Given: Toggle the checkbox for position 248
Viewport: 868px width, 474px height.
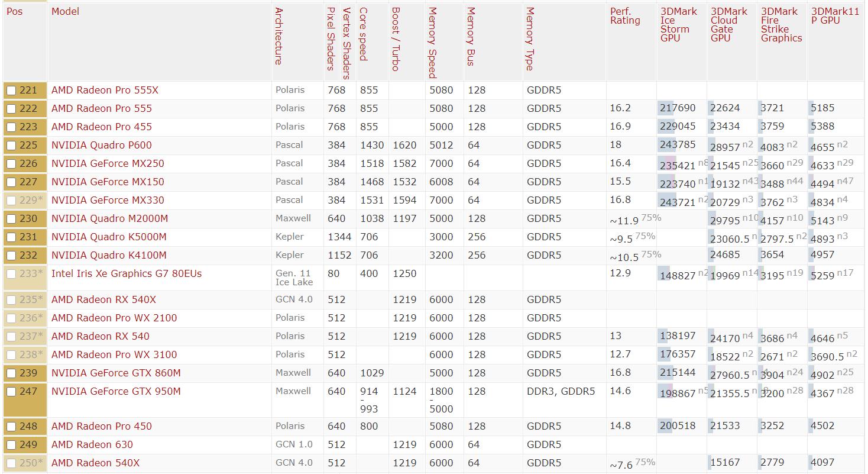Looking at the screenshot, I should pyautogui.click(x=11, y=427).
